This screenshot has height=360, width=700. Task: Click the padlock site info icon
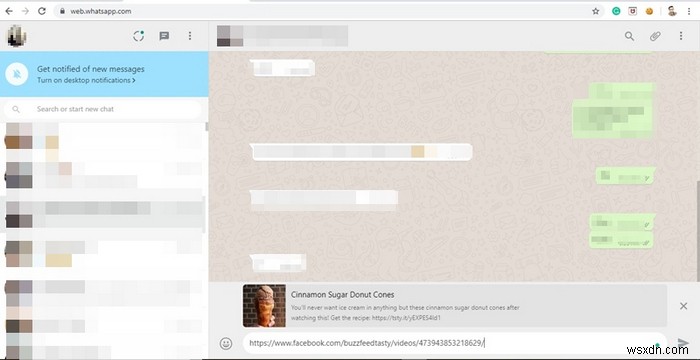(62, 11)
